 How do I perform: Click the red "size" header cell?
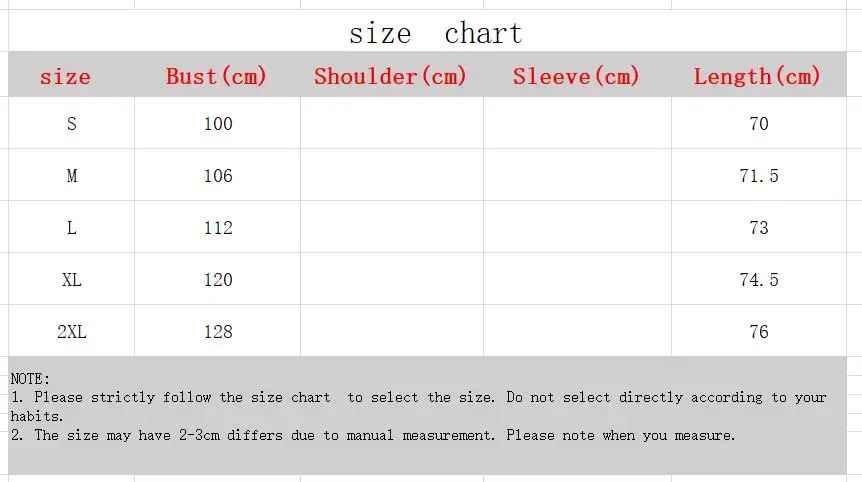(65, 76)
